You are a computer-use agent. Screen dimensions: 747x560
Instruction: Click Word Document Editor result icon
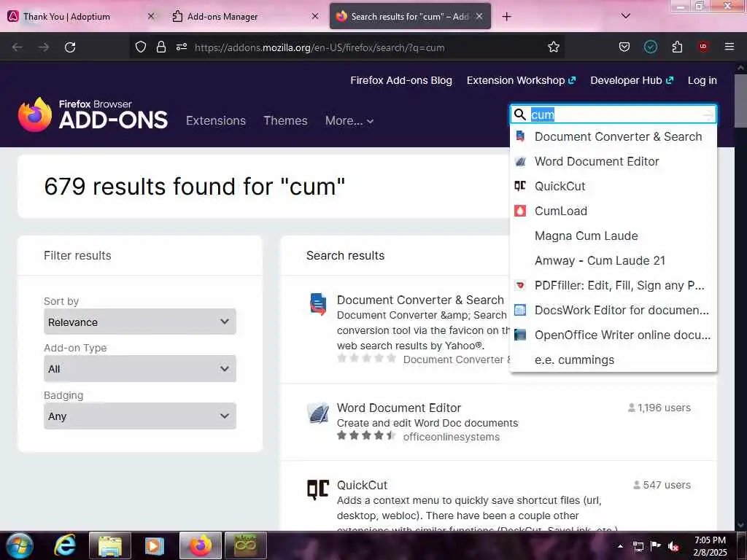tap(318, 413)
